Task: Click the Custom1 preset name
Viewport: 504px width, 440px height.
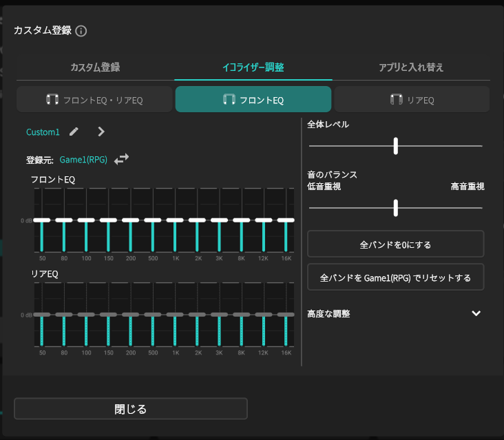Action: click(x=43, y=132)
